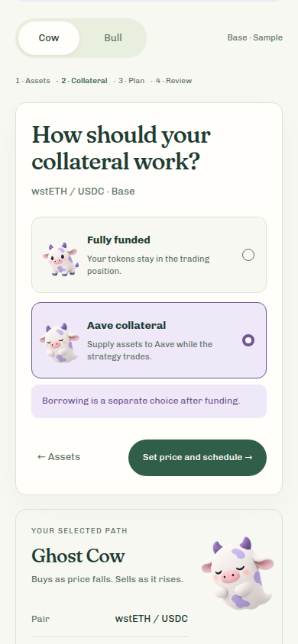This screenshot has height=644, width=298.
Task: Go back via ← Assets link
Action: pos(59,457)
